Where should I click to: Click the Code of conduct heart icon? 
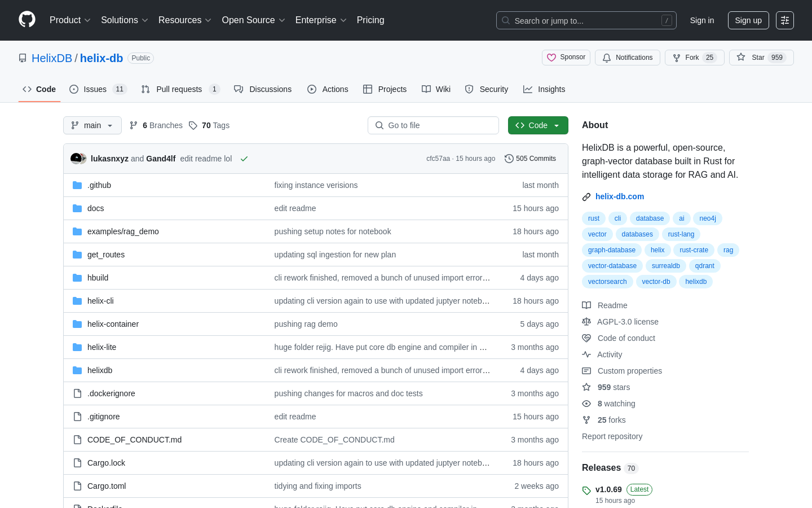tap(586, 338)
